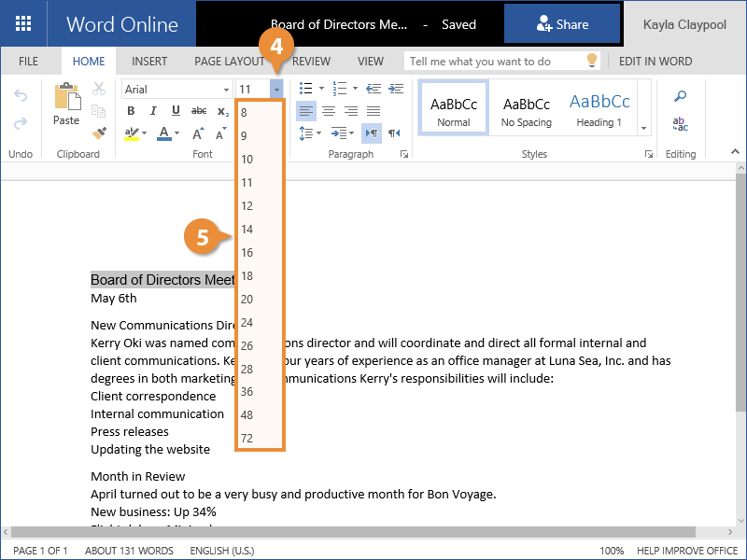Apply strikethrough formatting

[x=198, y=111]
